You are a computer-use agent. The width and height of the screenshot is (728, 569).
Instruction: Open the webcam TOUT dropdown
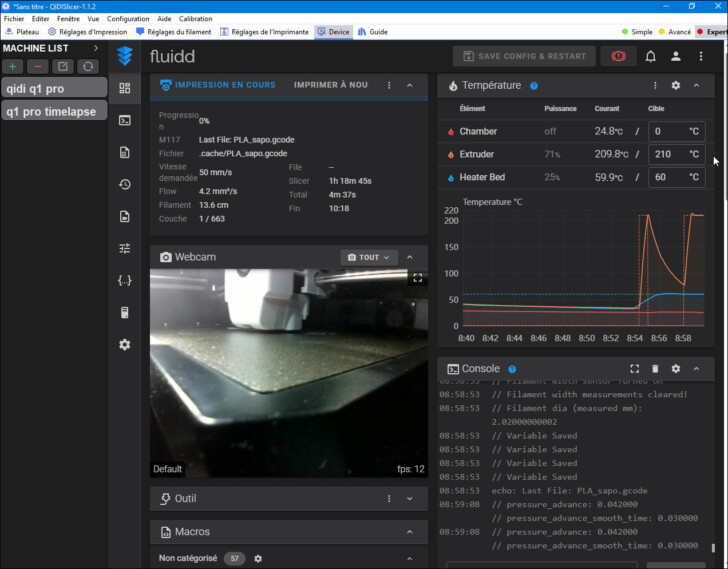point(369,257)
